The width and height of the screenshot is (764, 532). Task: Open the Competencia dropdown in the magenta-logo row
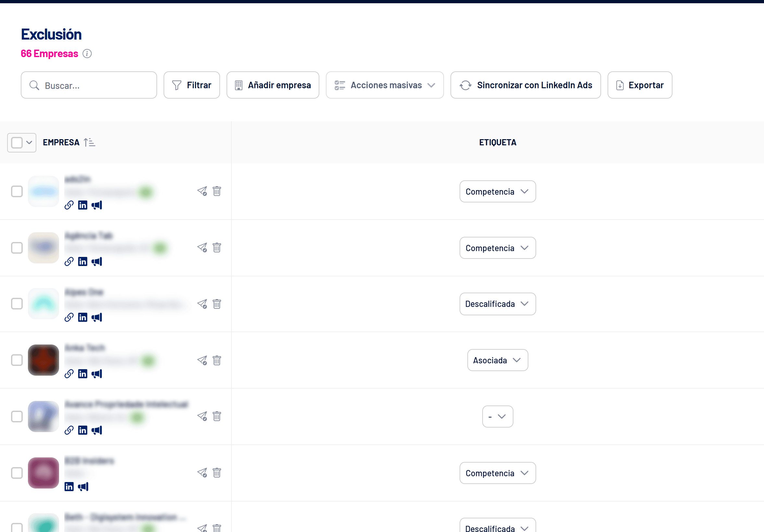498,473
